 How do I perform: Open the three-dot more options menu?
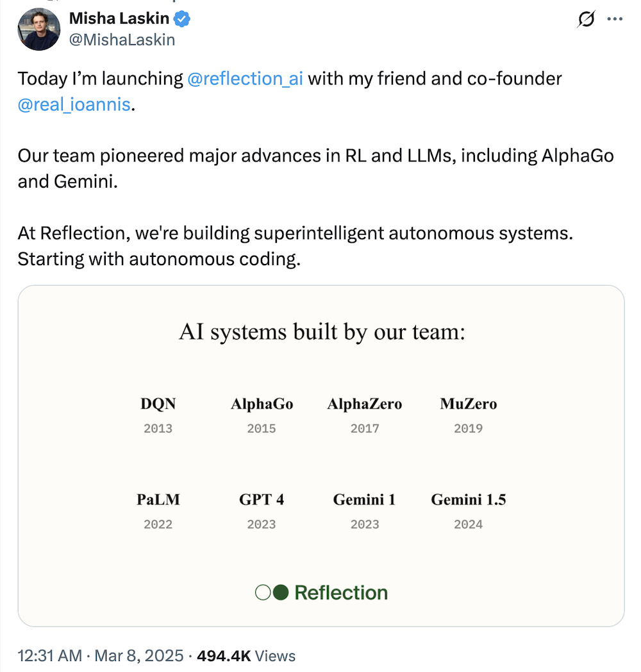coord(614,20)
